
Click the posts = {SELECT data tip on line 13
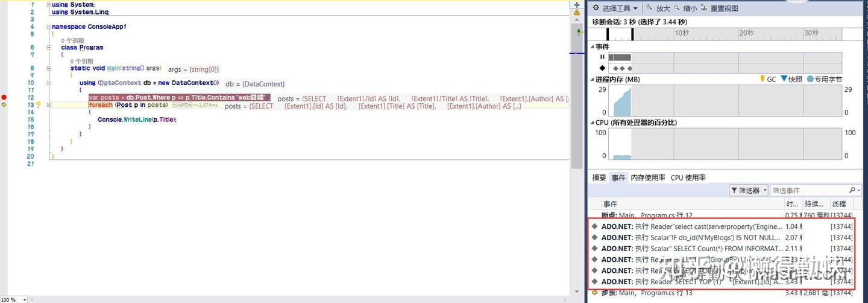[x=373, y=106]
